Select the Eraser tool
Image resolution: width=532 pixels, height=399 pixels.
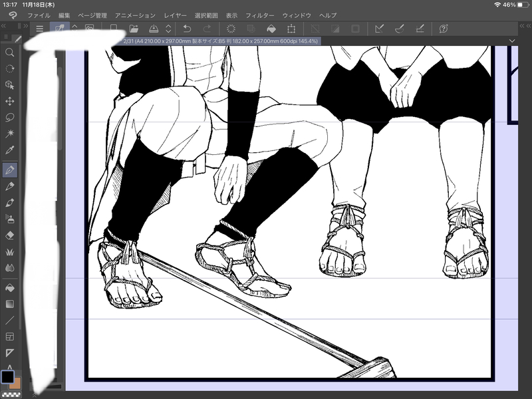click(9, 235)
